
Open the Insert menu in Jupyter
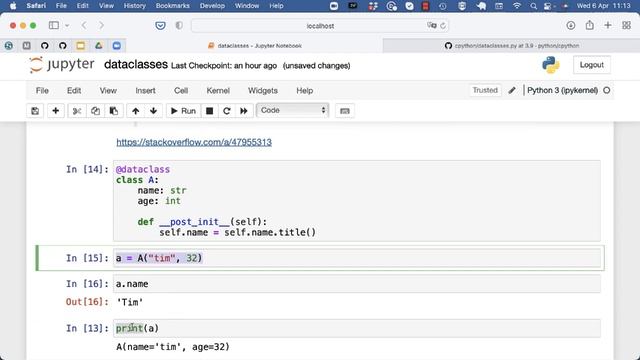point(145,91)
